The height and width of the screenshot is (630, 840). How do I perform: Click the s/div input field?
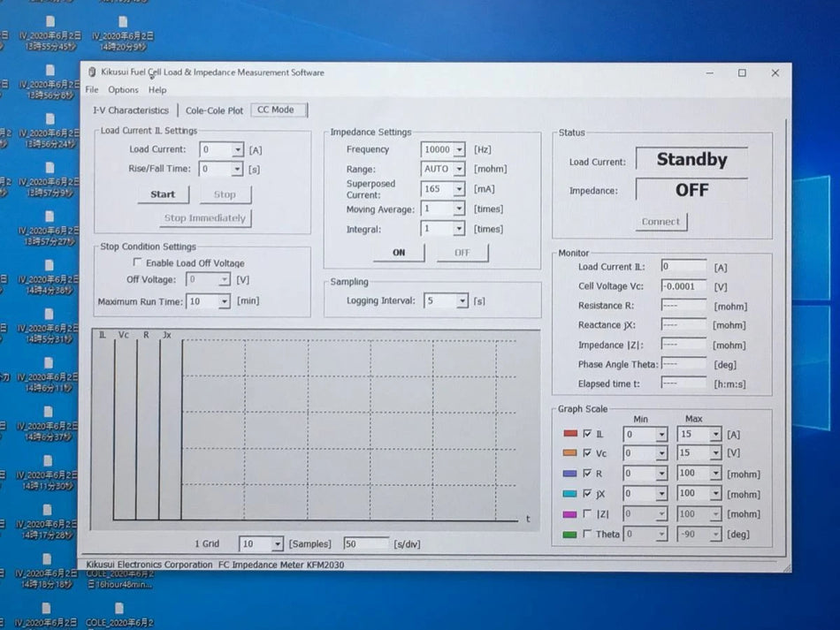pyautogui.click(x=366, y=543)
